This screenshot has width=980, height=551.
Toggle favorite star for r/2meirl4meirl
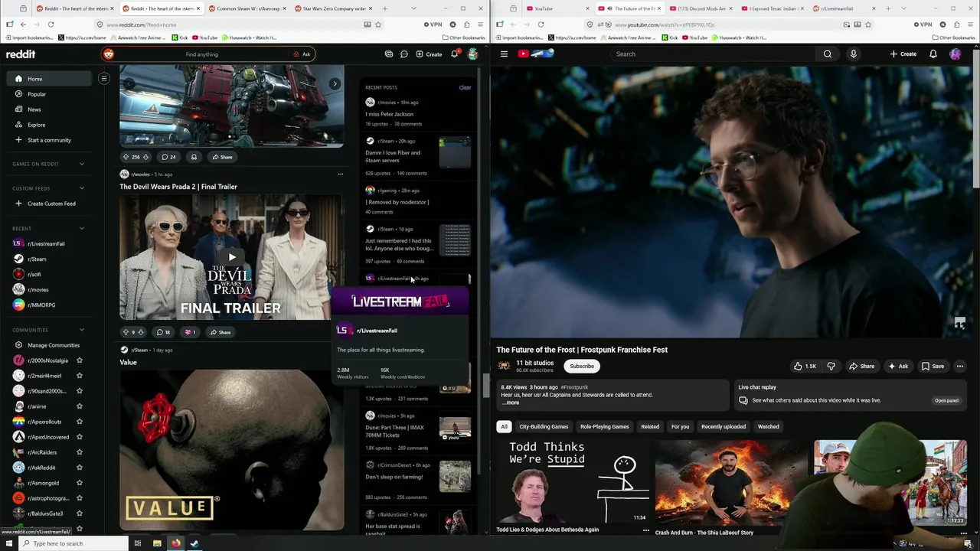coord(79,376)
